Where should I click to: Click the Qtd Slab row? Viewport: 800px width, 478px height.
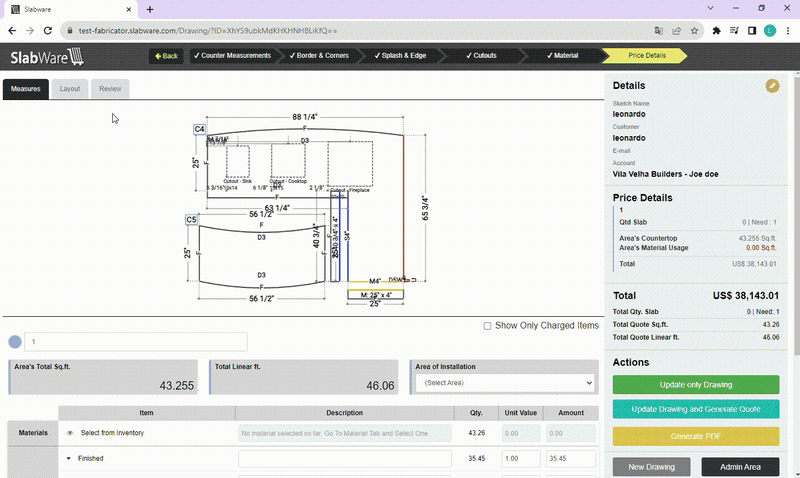click(x=697, y=222)
